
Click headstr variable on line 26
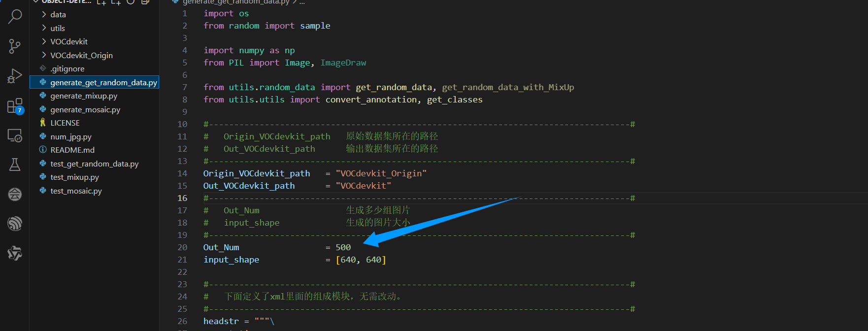[x=221, y=321]
